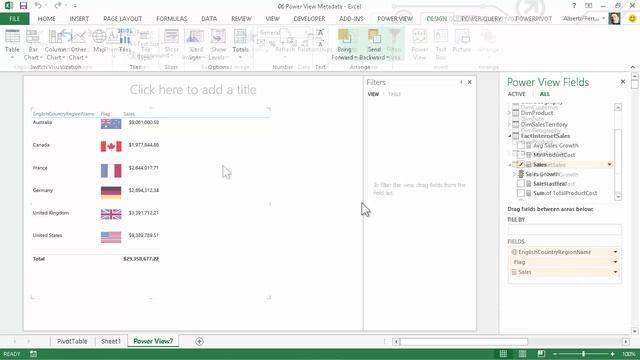Viewport: 640px width, 360px height.
Task: Click the Show Levels icon
Action: coord(218,37)
